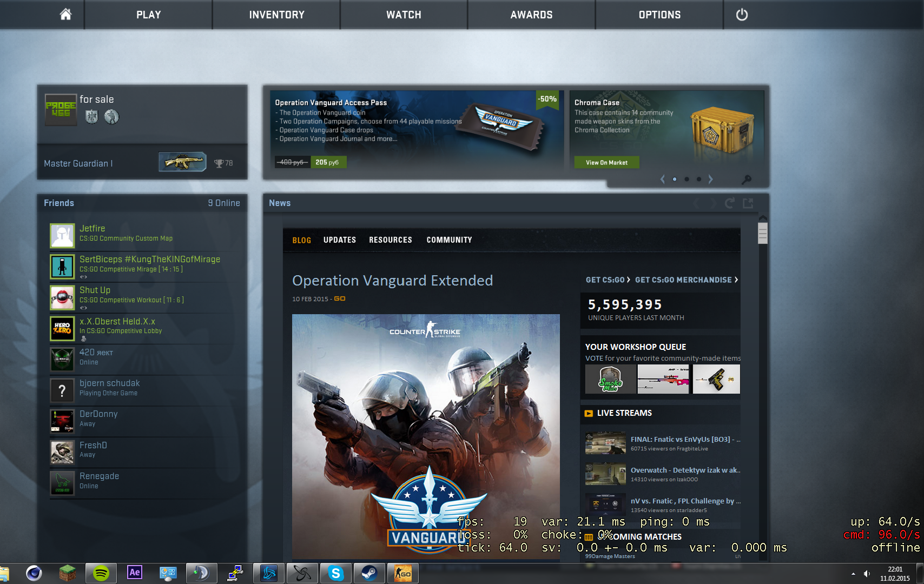924x584 pixels.
Task: Open the INVENTORY menu
Action: [x=276, y=15]
